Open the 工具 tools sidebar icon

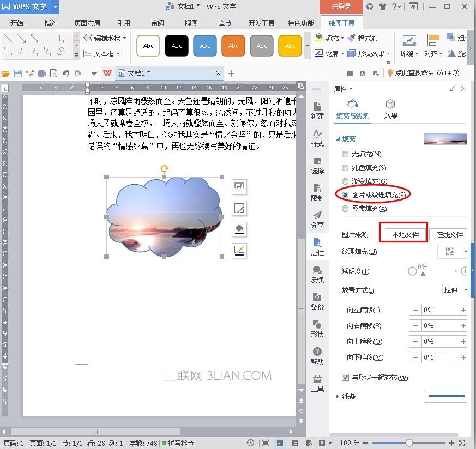coord(317,383)
